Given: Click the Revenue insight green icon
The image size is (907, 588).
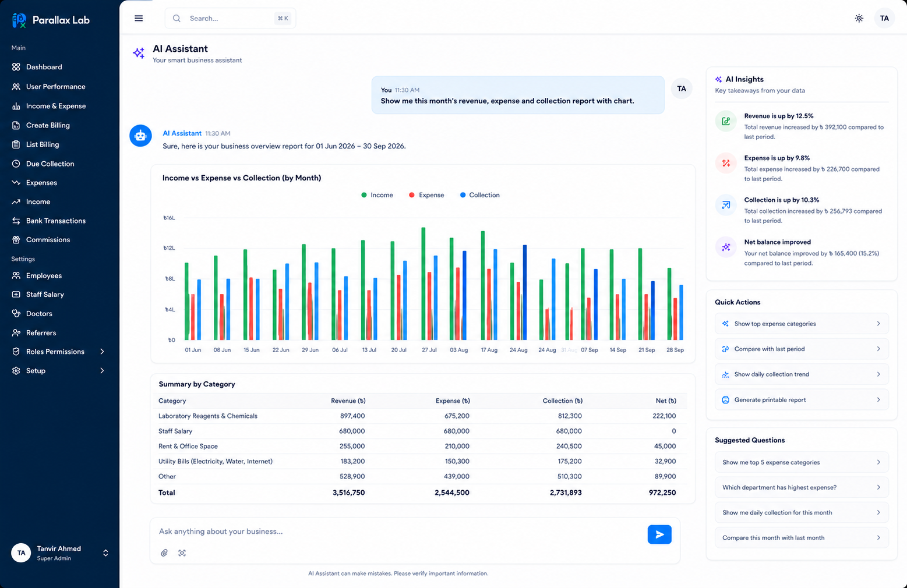Looking at the screenshot, I should coord(726,121).
